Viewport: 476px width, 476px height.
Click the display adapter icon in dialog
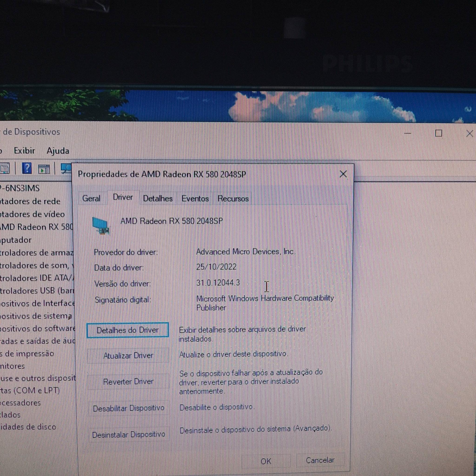point(101,225)
